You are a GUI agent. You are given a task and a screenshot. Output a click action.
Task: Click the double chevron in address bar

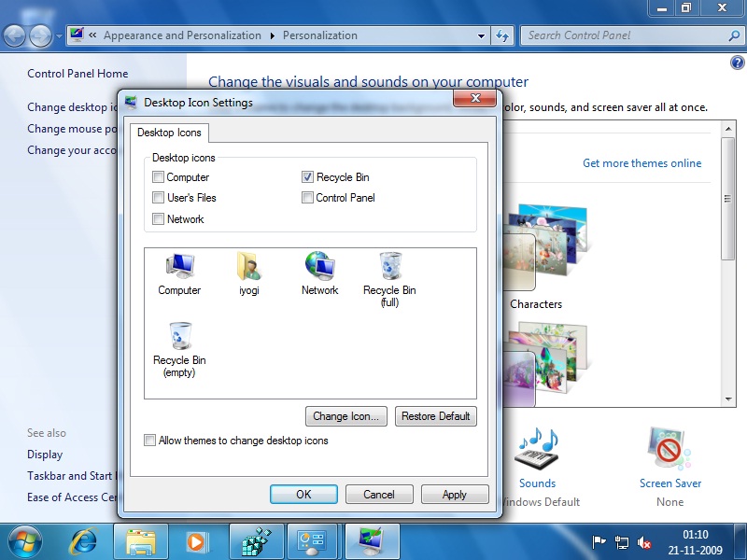92,35
